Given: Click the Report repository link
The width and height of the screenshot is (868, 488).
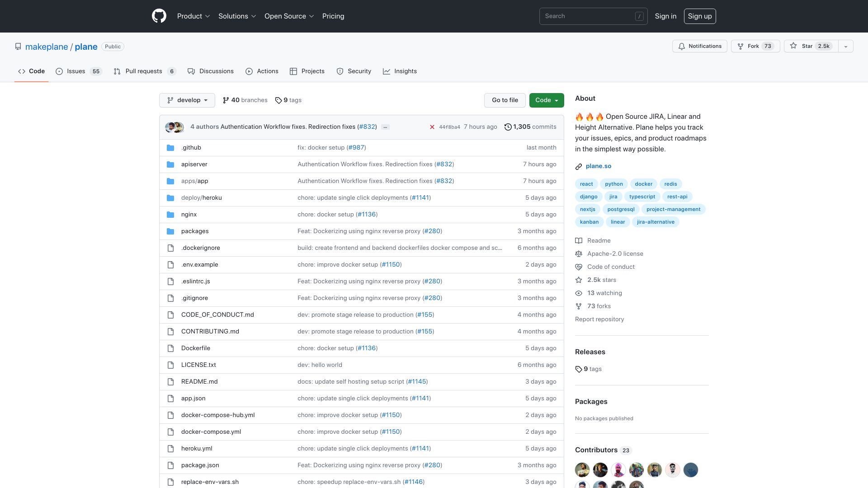Looking at the screenshot, I should (599, 319).
